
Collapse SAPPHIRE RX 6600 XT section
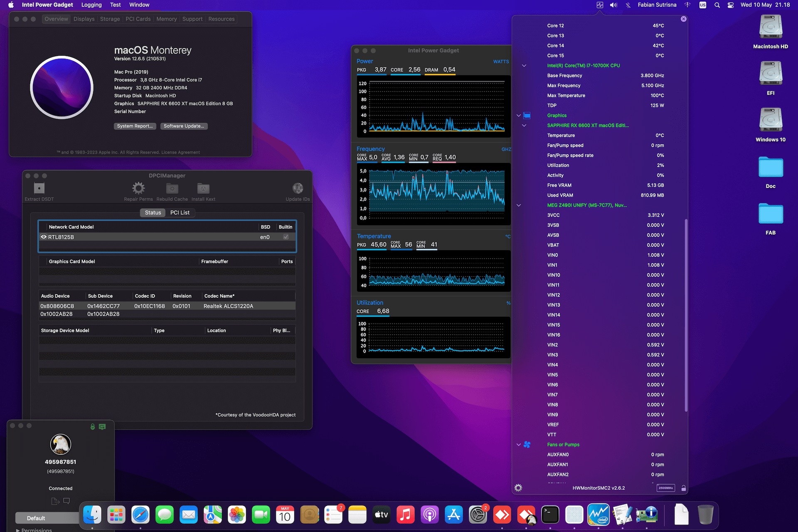tap(524, 126)
